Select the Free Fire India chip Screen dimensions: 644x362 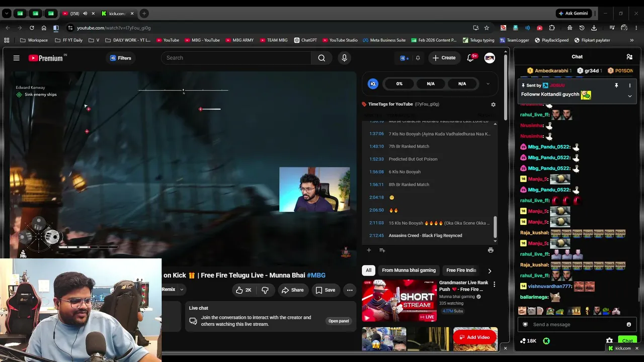(x=461, y=270)
